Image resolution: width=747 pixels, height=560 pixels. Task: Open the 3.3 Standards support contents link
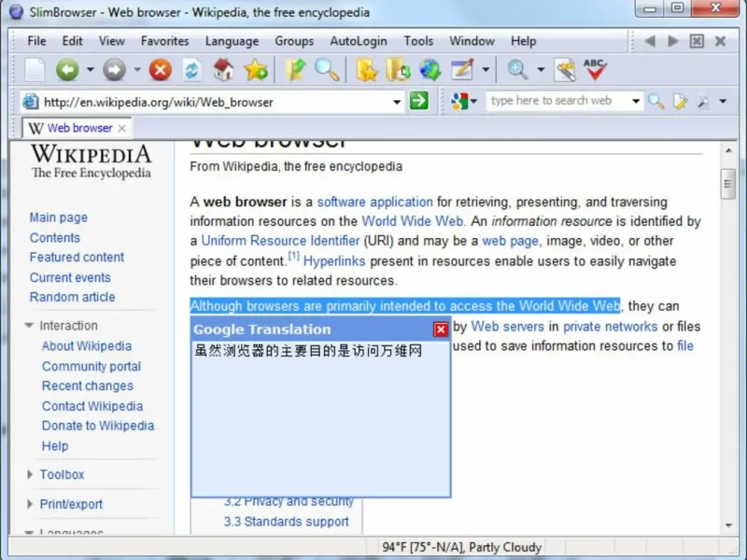[x=287, y=522]
